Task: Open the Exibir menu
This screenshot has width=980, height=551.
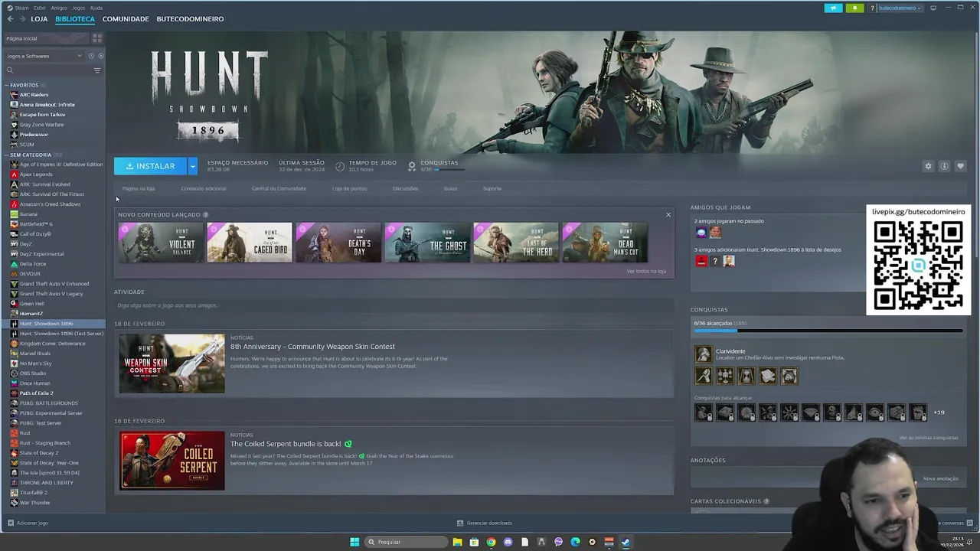Action: click(x=40, y=8)
